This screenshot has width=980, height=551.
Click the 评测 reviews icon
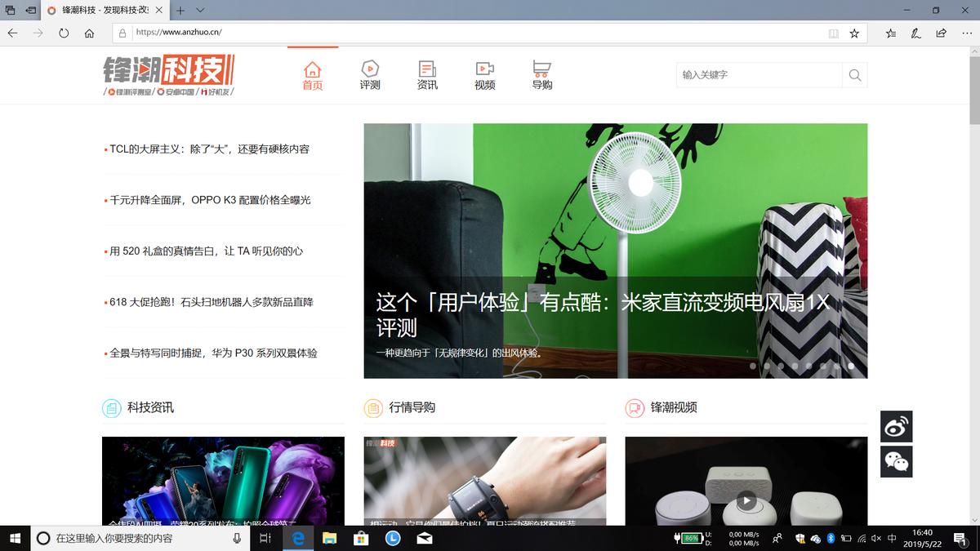point(370,69)
